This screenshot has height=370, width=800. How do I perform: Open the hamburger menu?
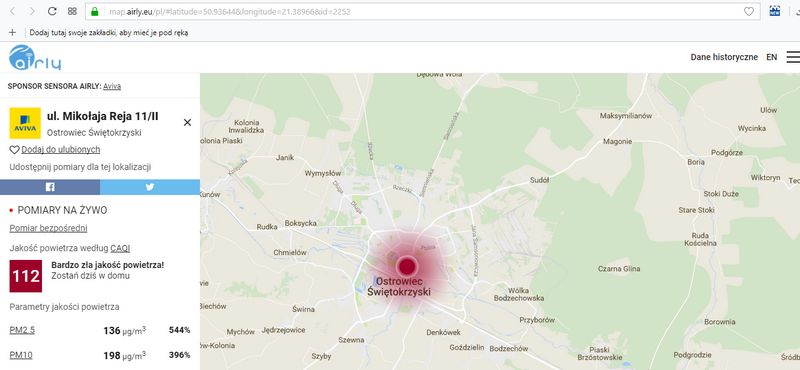coord(793,57)
